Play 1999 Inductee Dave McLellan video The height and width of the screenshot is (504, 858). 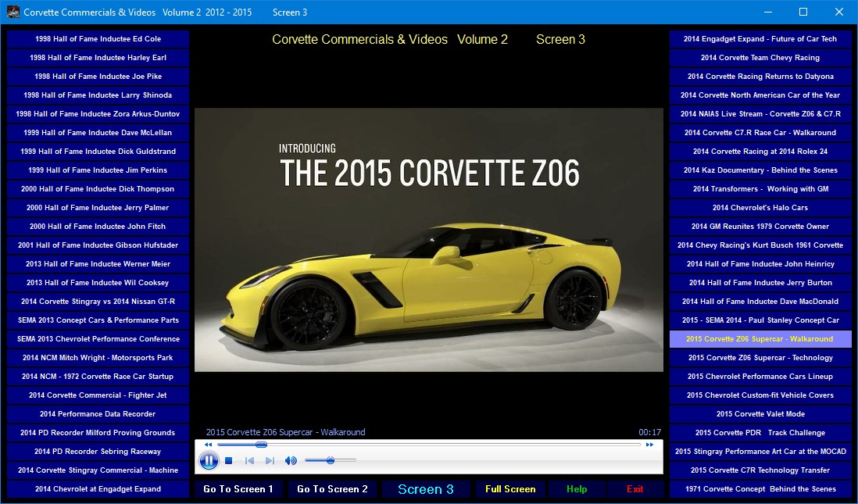click(x=98, y=132)
